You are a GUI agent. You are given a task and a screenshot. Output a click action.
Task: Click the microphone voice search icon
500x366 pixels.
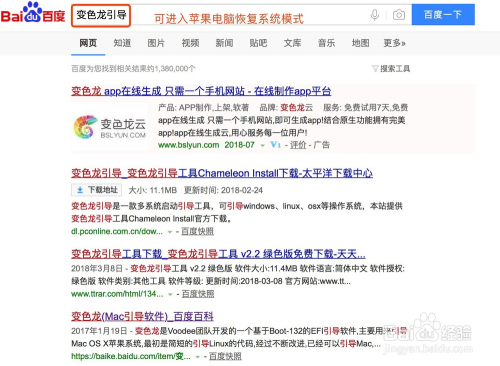tap(375, 15)
